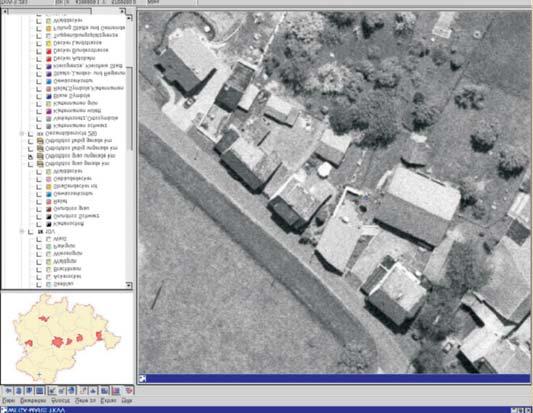Click the pink eleventh toolbar icon
Screen dimensions: 533x413
[x=116, y=391]
